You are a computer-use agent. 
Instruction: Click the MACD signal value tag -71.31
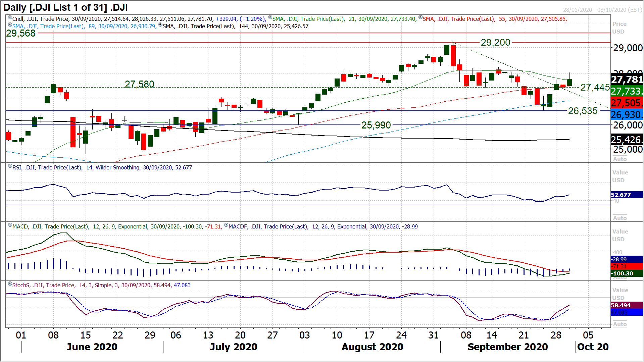tap(627, 266)
